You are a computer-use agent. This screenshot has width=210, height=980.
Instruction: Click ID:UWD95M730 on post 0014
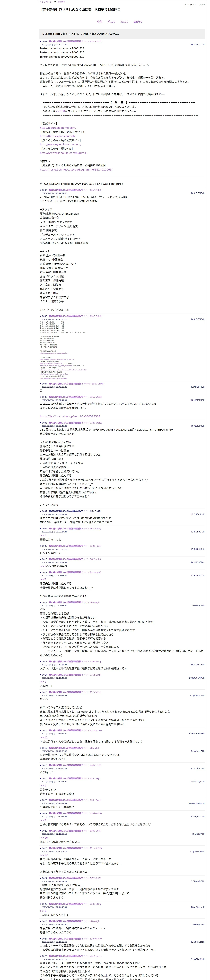click(x=196, y=678)
